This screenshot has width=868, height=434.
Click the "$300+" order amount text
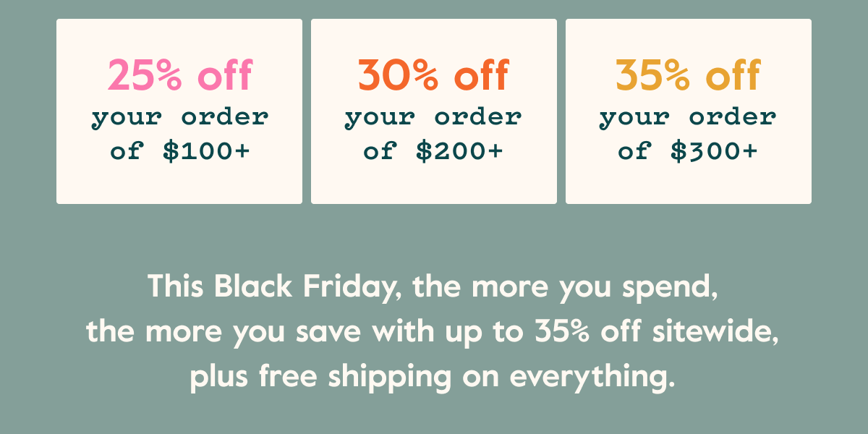(x=715, y=152)
